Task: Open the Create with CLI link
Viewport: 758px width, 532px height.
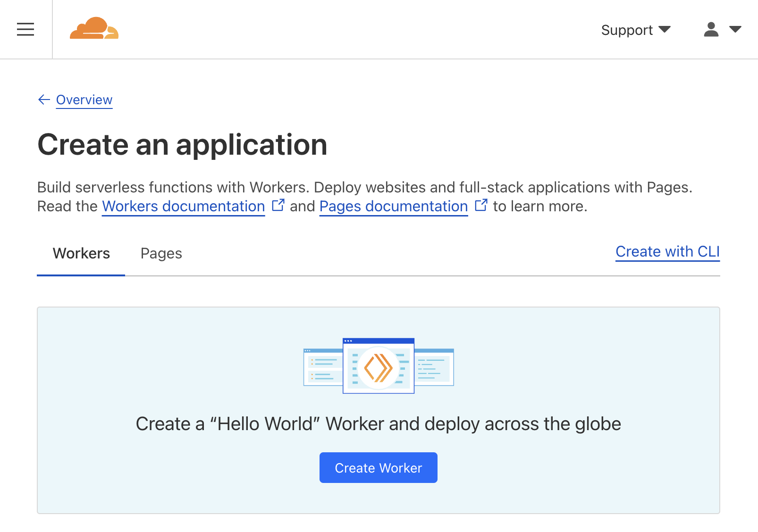Action: click(x=668, y=252)
